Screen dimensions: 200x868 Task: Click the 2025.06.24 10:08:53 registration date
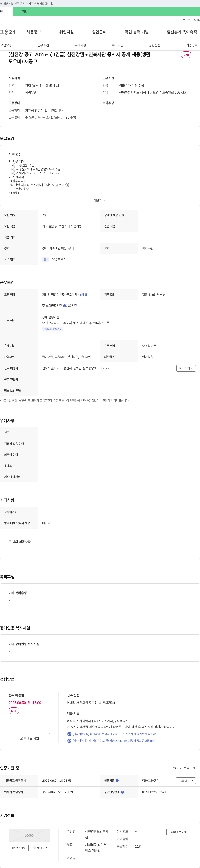click(x=57, y=780)
